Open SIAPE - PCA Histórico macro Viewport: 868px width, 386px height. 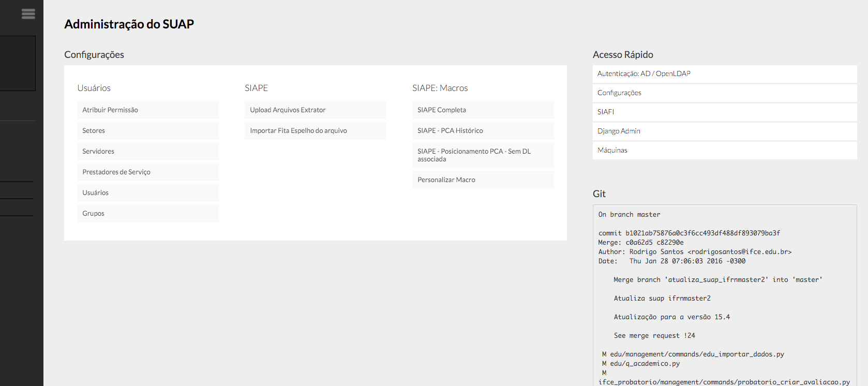[483, 130]
